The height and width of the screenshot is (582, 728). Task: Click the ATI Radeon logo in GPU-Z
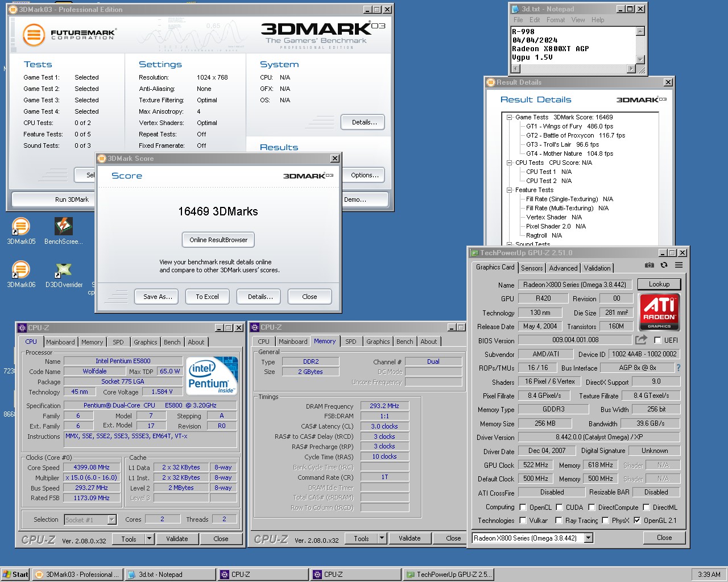tap(659, 311)
